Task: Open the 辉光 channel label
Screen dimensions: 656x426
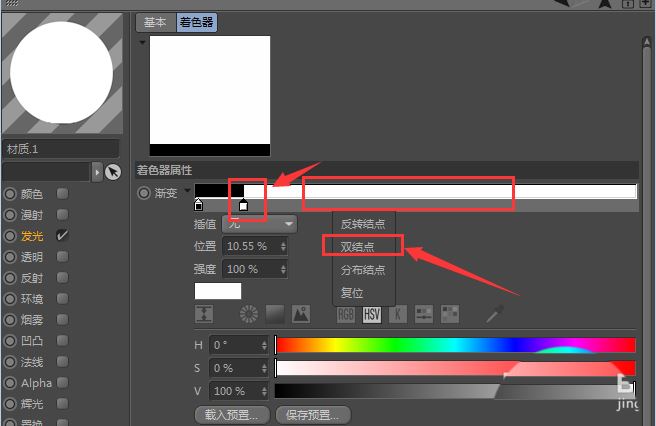Action: click(32, 404)
